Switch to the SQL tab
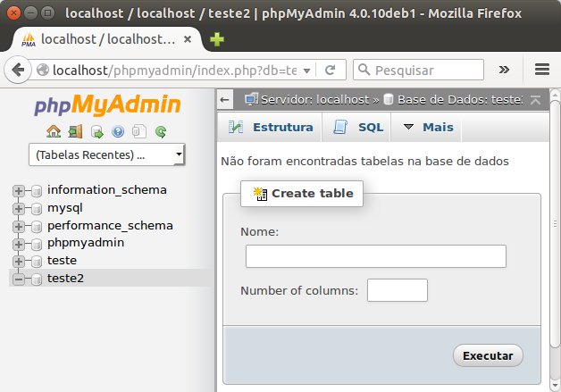Viewport: 561px width, 392px height. 359,128
